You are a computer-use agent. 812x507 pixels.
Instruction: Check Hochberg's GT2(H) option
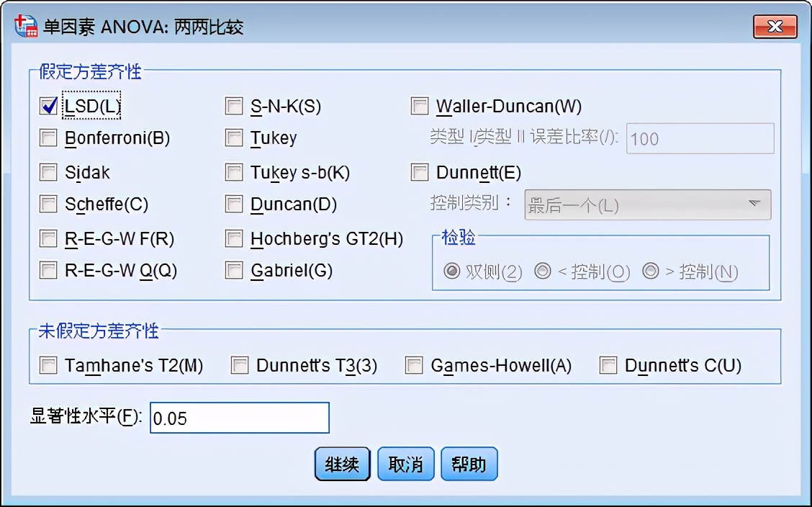click(x=234, y=239)
